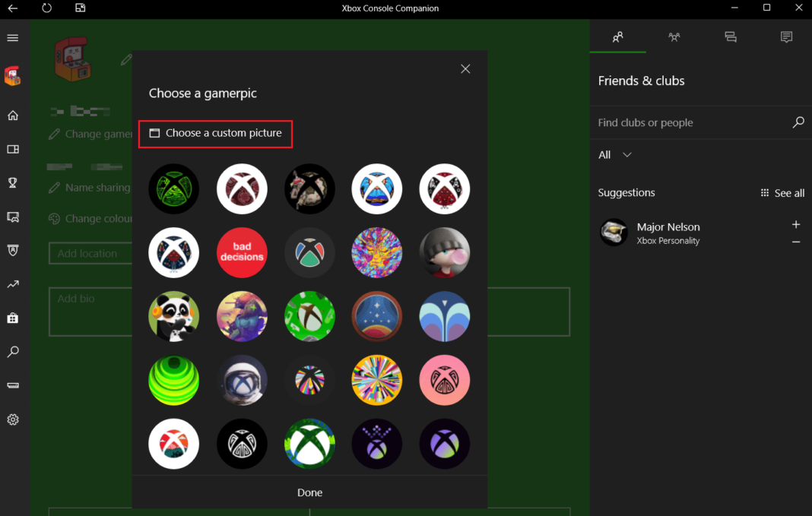
Task: Add Major Nelson as a friend
Action: click(796, 224)
